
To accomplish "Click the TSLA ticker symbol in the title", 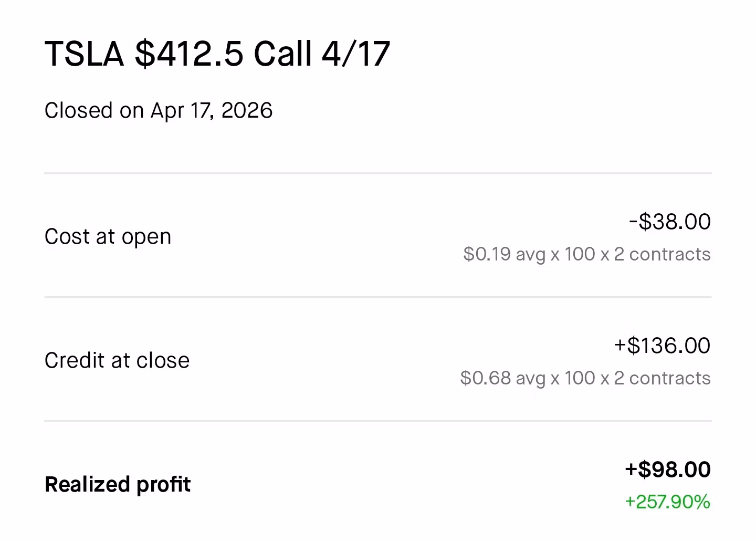I will click(x=85, y=54).
